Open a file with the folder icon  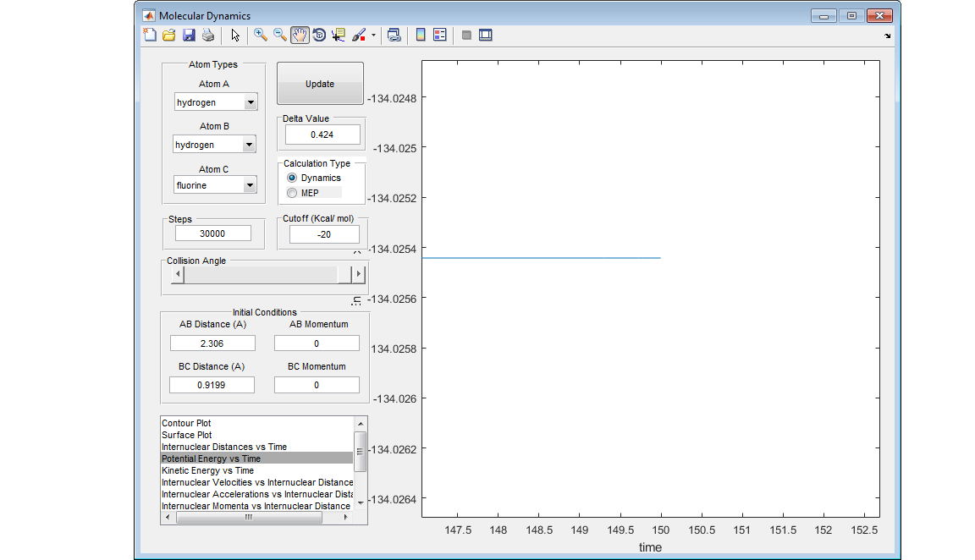(168, 36)
